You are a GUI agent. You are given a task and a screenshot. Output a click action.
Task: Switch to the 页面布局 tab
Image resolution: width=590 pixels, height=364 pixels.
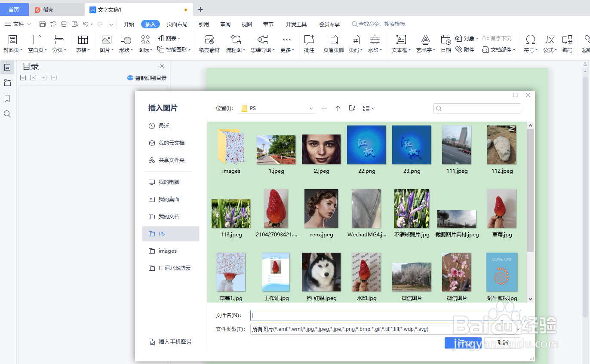[x=177, y=24]
